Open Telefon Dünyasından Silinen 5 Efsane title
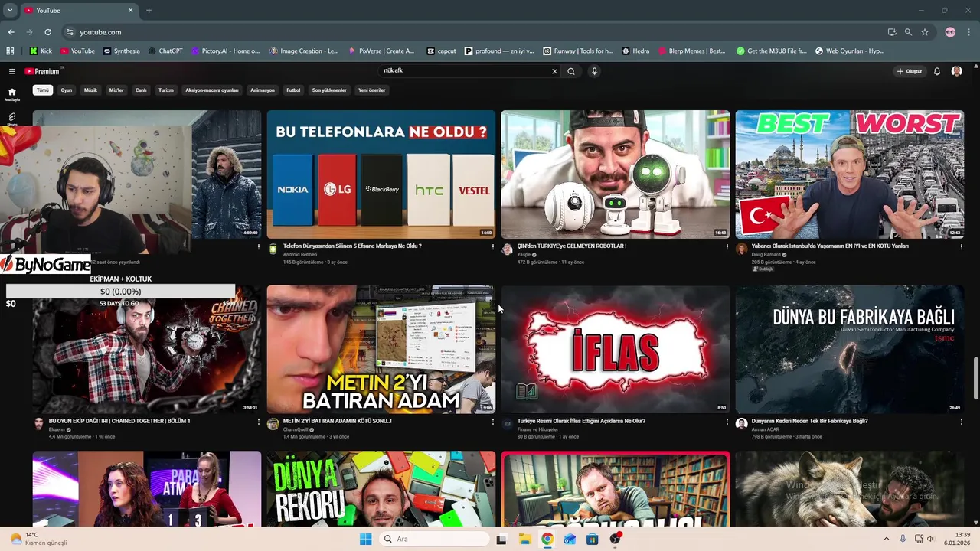 tap(352, 246)
